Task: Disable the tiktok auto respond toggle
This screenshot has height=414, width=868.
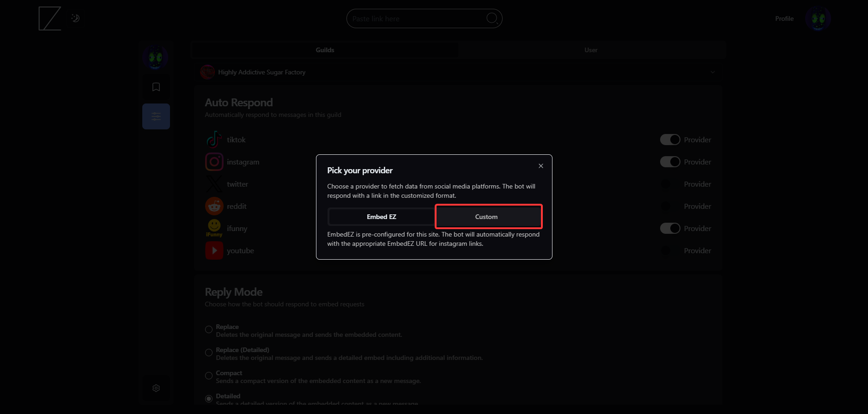Action: (x=670, y=140)
